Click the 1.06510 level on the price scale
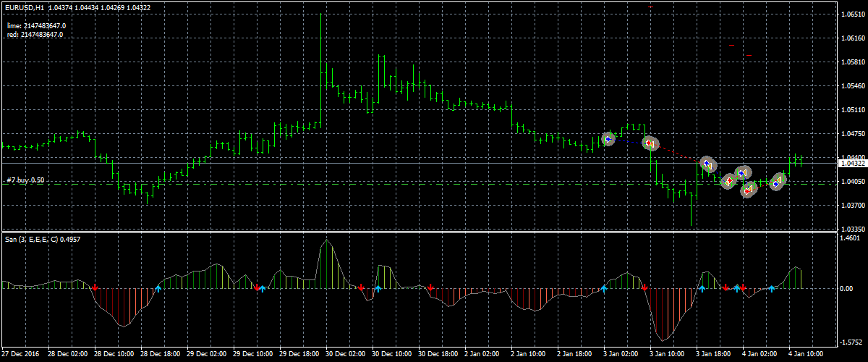 852,14
